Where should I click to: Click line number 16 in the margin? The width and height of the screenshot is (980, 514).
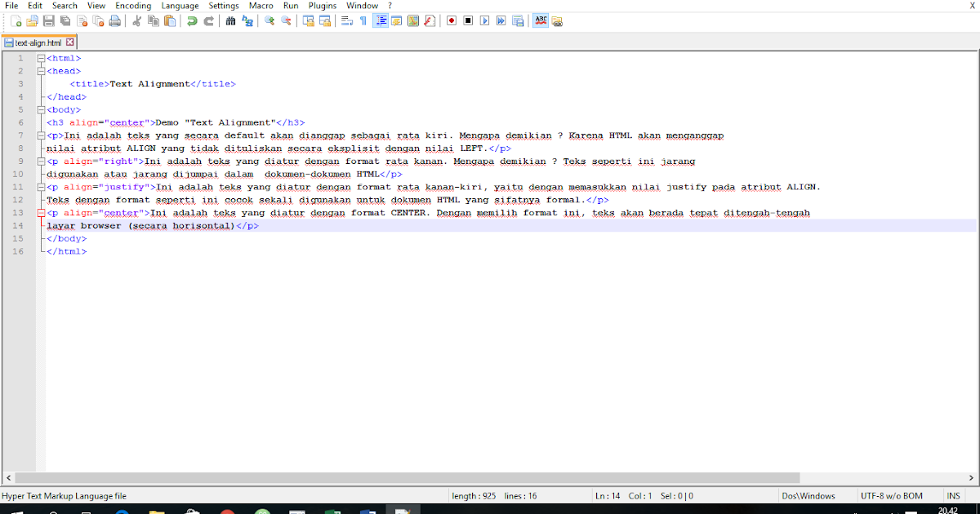tap(18, 251)
